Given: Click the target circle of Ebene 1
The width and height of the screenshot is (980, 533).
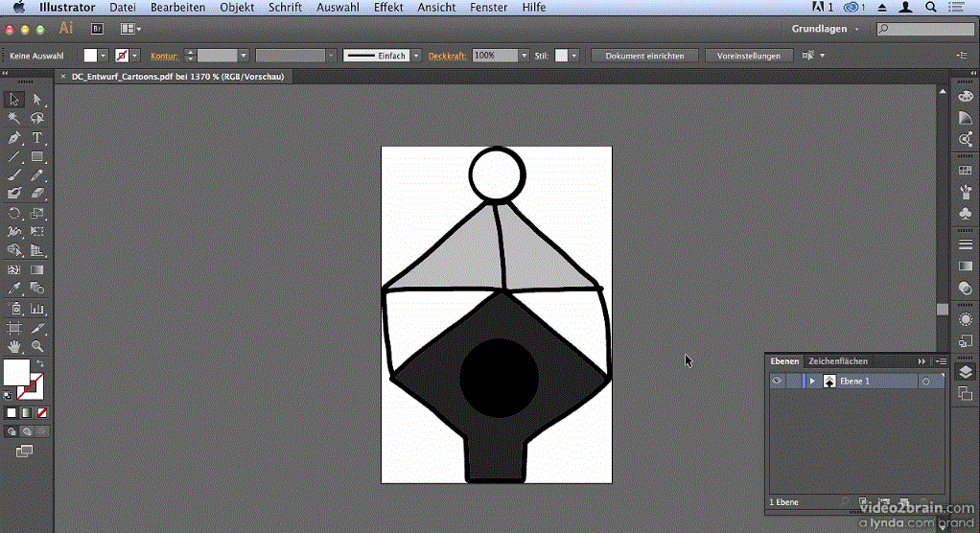Looking at the screenshot, I should (x=925, y=382).
